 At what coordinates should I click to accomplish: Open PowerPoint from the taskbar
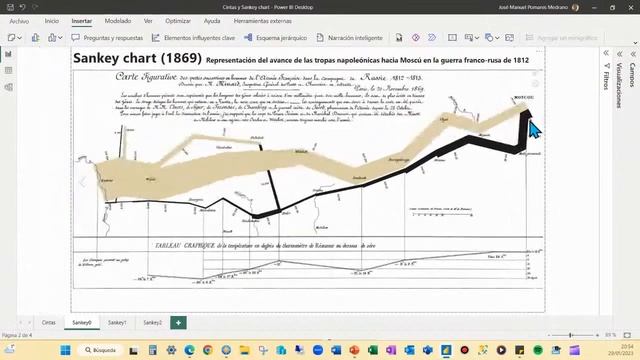[354, 350]
